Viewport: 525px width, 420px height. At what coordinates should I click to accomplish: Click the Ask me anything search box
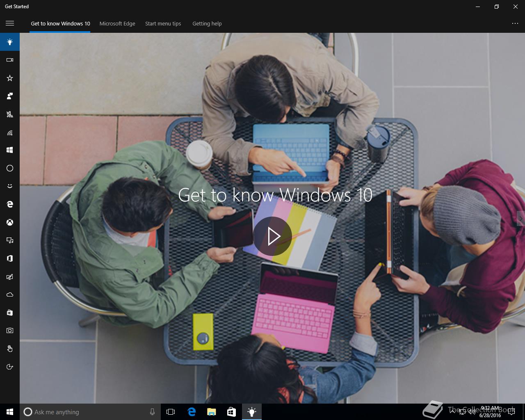tap(89, 412)
